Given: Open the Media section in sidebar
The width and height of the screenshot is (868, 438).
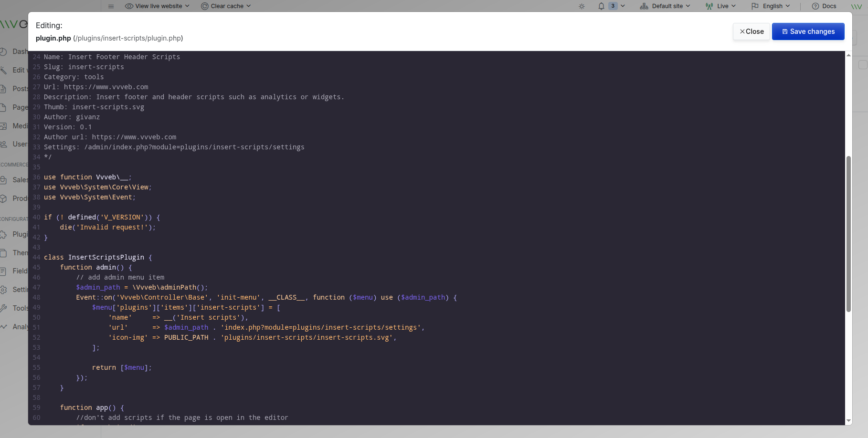Looking at the screenshot, I should [x=14, y=125].
